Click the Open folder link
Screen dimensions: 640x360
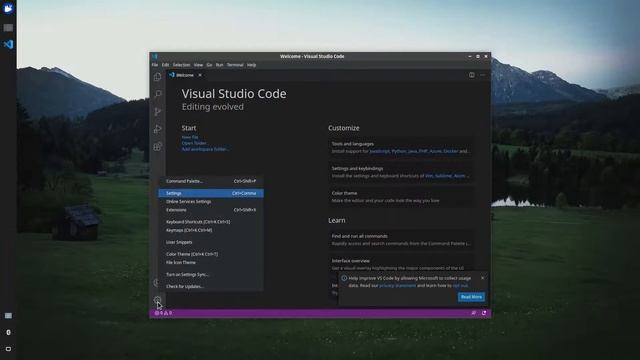click(x=195, y=143)
